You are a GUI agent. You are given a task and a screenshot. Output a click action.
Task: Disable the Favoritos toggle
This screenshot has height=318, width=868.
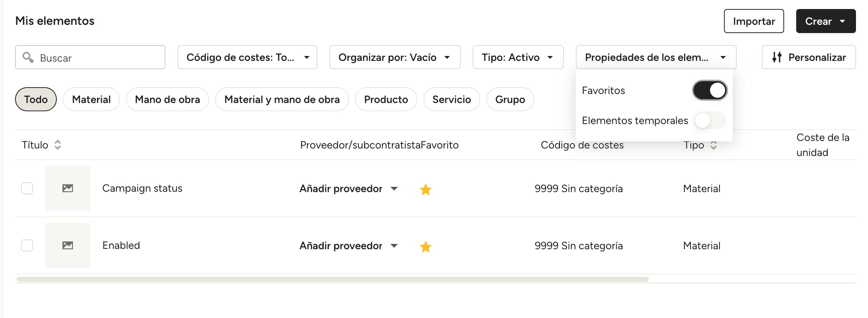(x=710, y=90)
